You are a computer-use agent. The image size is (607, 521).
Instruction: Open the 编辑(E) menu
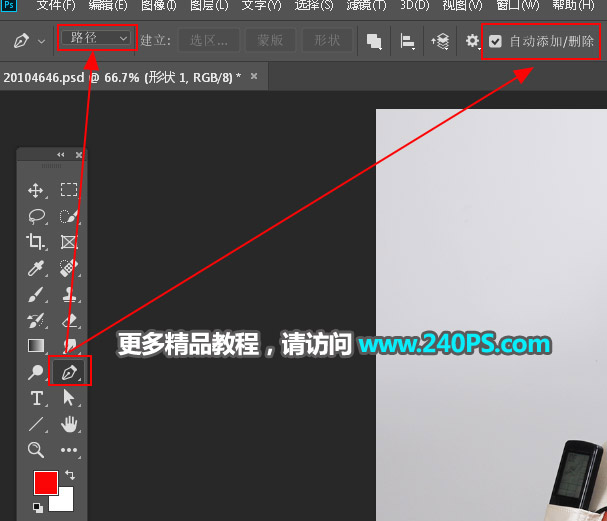coord(108,5)
